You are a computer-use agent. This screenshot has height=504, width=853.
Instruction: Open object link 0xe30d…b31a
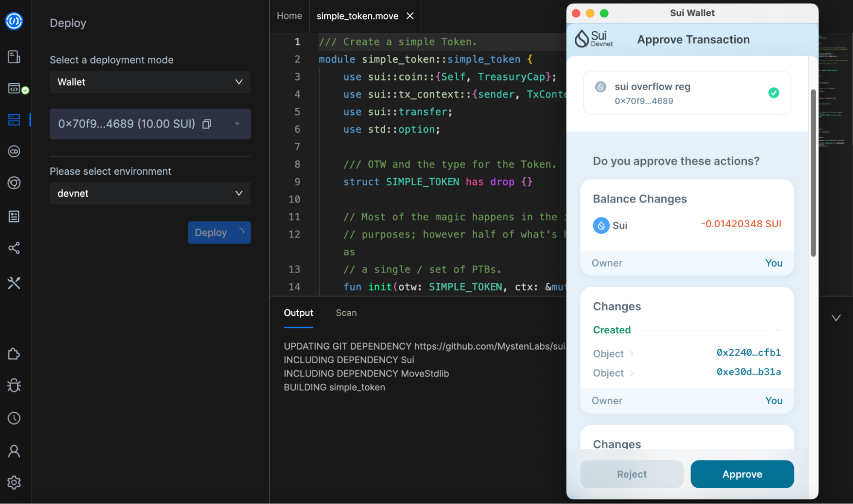[748, 372]
